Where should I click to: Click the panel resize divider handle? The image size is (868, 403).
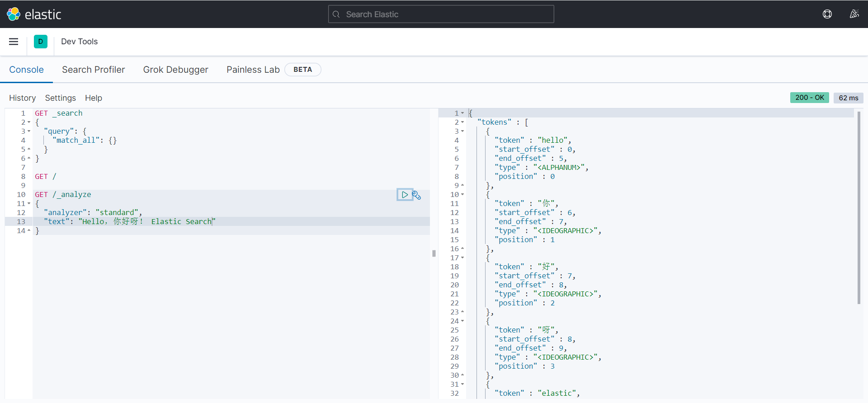click(434, 253)
